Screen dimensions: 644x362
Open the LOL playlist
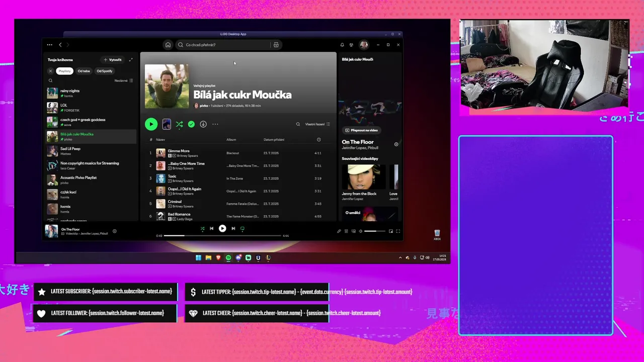tap(91, 108)
